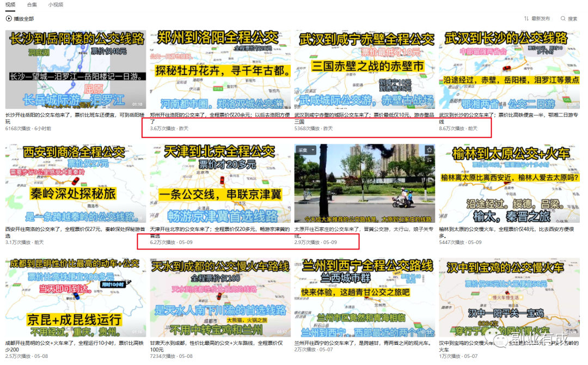Click the star collect icon on the 太原 video thumbnail

[x=430, y=149]
